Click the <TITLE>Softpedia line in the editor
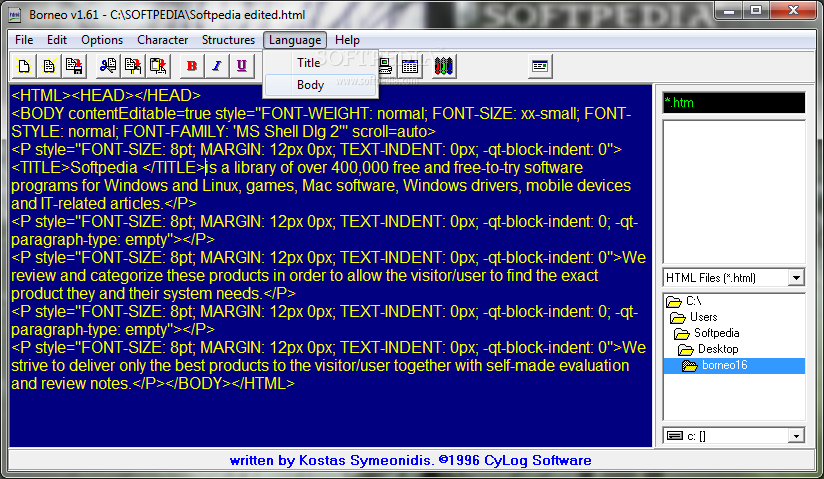Image resolution: width=824 pixels, height=479 pixels. pyautogui.click(x=297, y=168)
